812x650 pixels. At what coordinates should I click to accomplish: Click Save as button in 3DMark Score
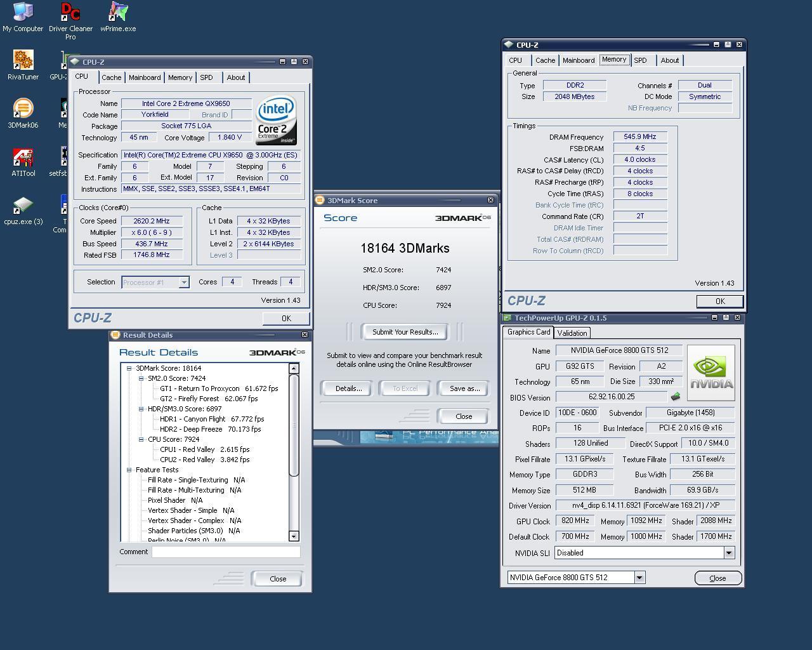pos(464,388)
